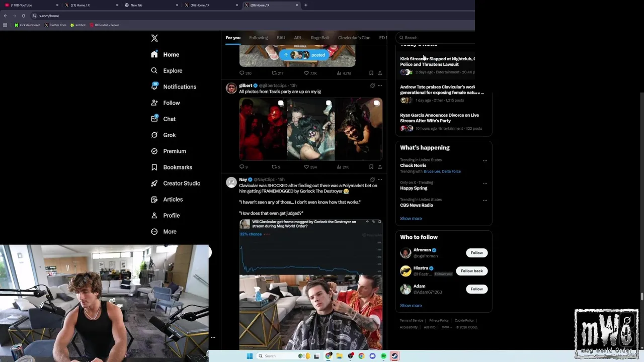Open options for Chuck Norris trend
Image resolution: width=644 pixels, height=362 pixels.
point(485,161)
